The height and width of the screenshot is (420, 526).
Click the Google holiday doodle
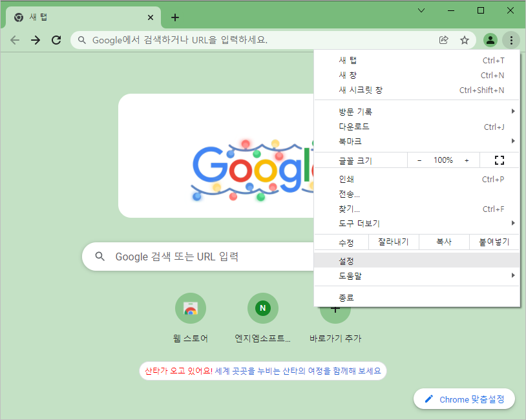(x=252, y=171)
